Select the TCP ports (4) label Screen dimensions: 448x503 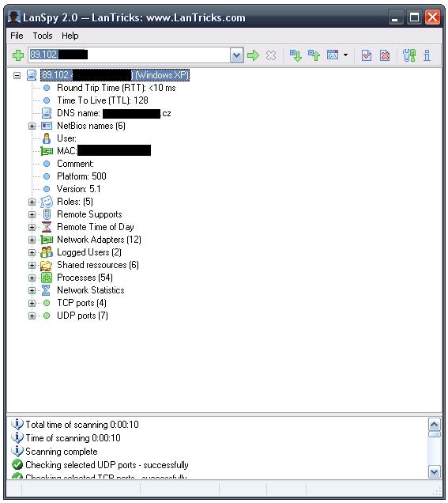[x=81, y=303]
